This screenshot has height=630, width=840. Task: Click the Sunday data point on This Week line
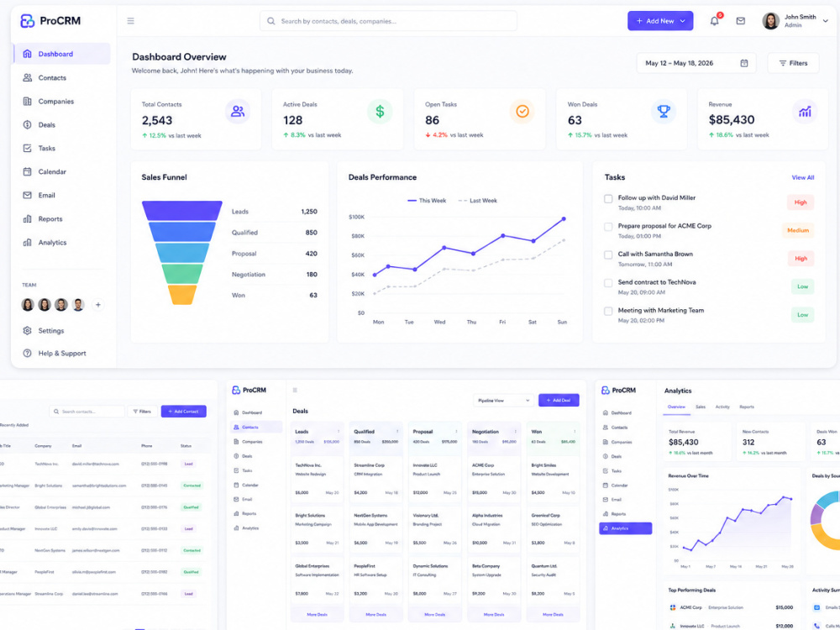point(564,219)
